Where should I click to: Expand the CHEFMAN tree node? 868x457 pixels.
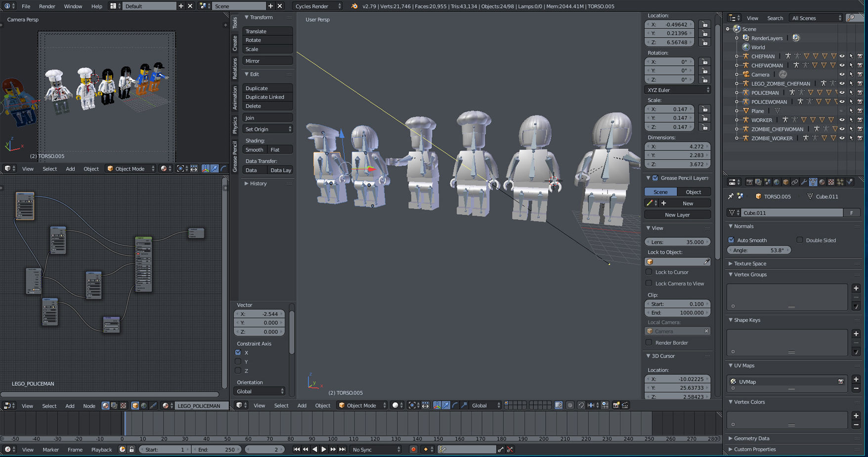pyautogui.click(x=737, y=56)
